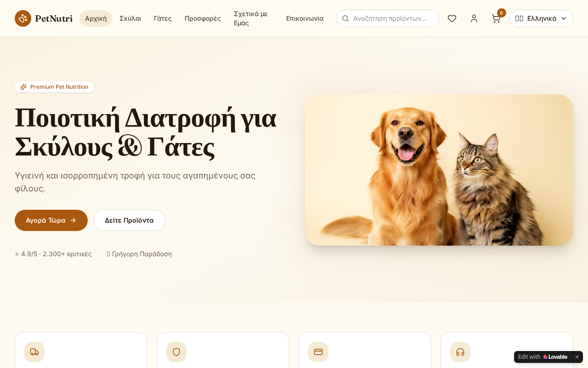Open the user account icon
This screenshot has height=368, width=588.
pos(474,18)
